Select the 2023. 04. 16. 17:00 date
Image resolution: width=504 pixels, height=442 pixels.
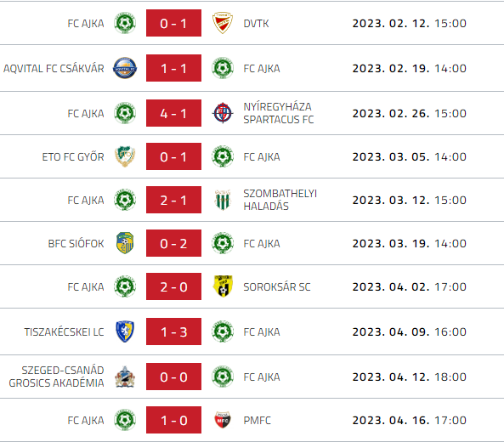tap(409, 420)
